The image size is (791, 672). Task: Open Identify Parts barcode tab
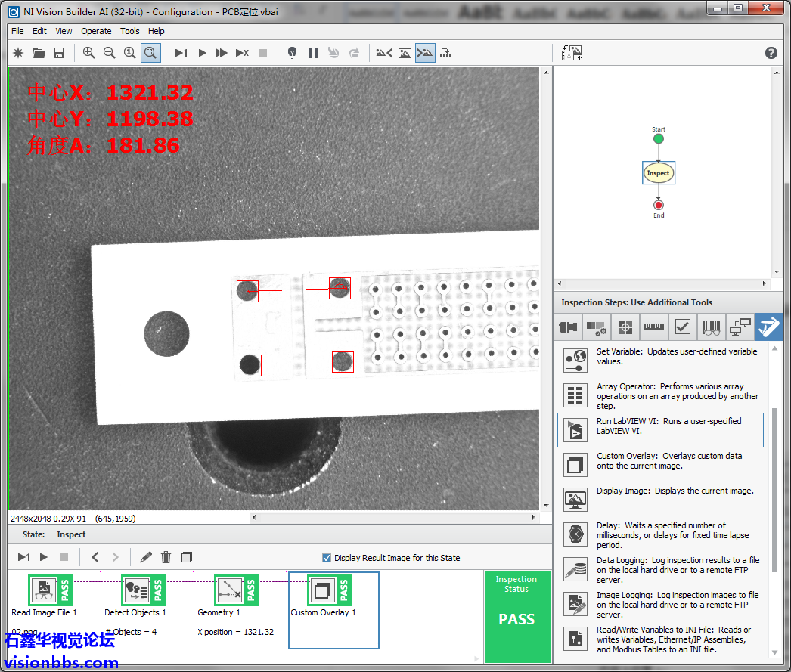(712, 327)
